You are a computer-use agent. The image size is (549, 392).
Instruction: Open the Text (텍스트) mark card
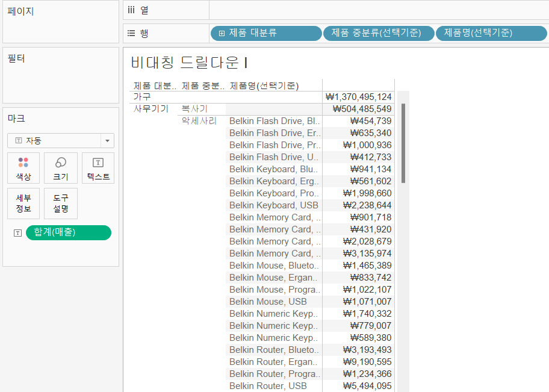click(x=98, y=168)
